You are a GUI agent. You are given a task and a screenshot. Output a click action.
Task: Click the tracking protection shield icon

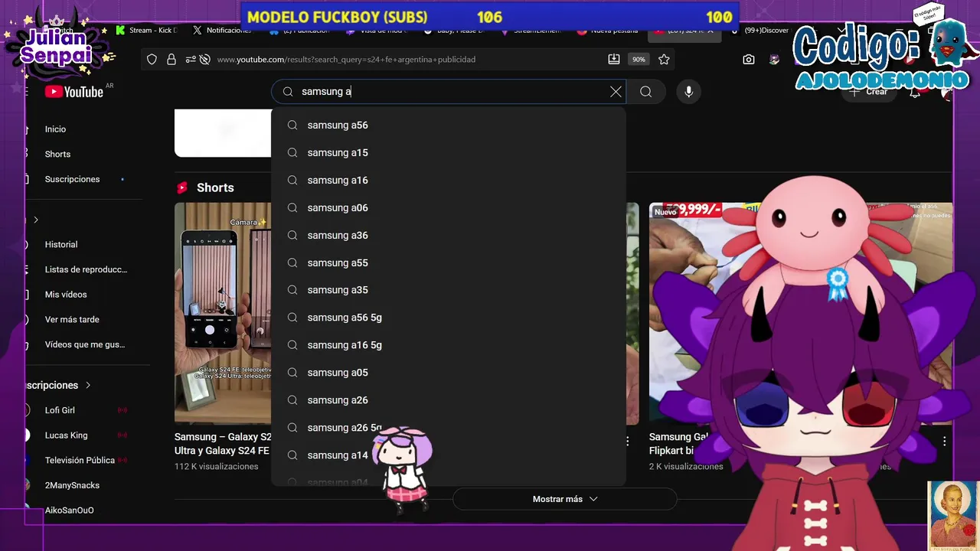[152, 60]
